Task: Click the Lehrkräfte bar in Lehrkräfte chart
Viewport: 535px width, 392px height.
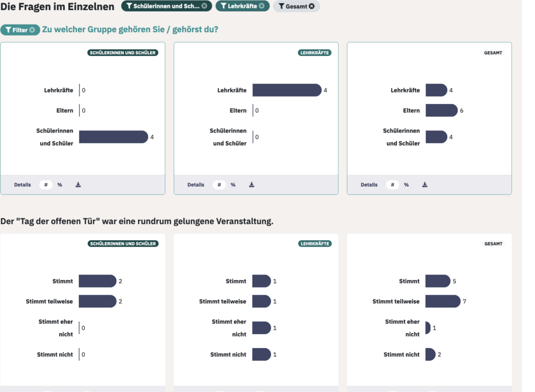Action: coord(287,90)
